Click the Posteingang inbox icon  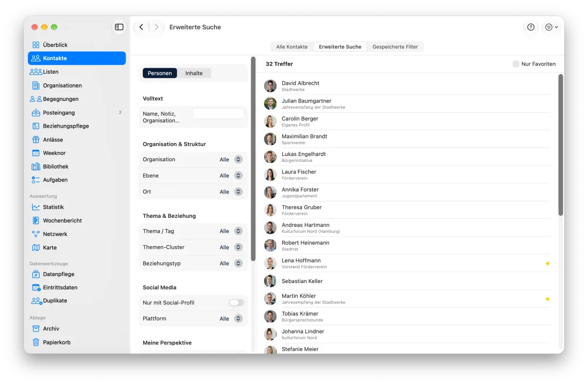pyautogui.click(x=36, y=112)
